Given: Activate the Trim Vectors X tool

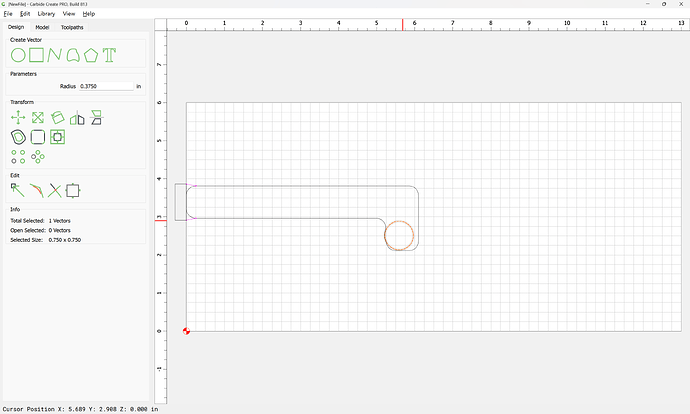Looking at the screenshot, I should click(55, 191).
